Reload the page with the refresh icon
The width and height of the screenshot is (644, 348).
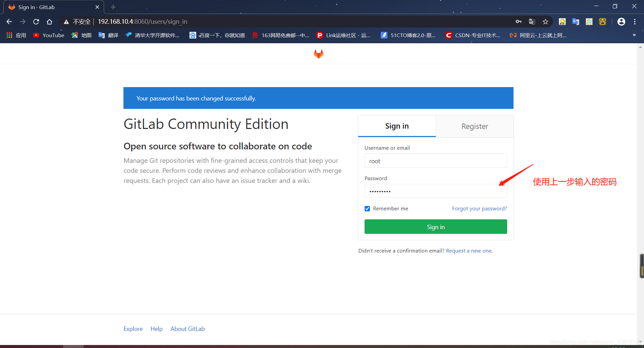click(36, 22)
